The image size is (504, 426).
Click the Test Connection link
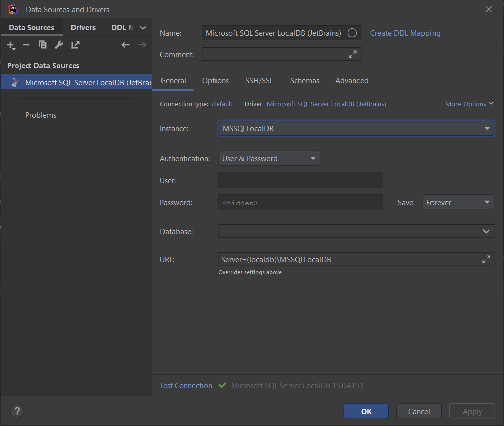[186, 386]
